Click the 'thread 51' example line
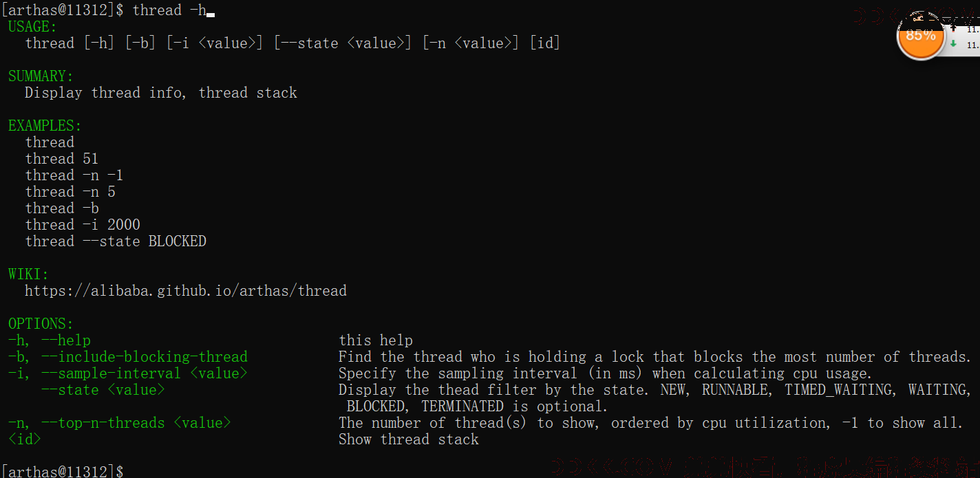 (x=62, y=159)
